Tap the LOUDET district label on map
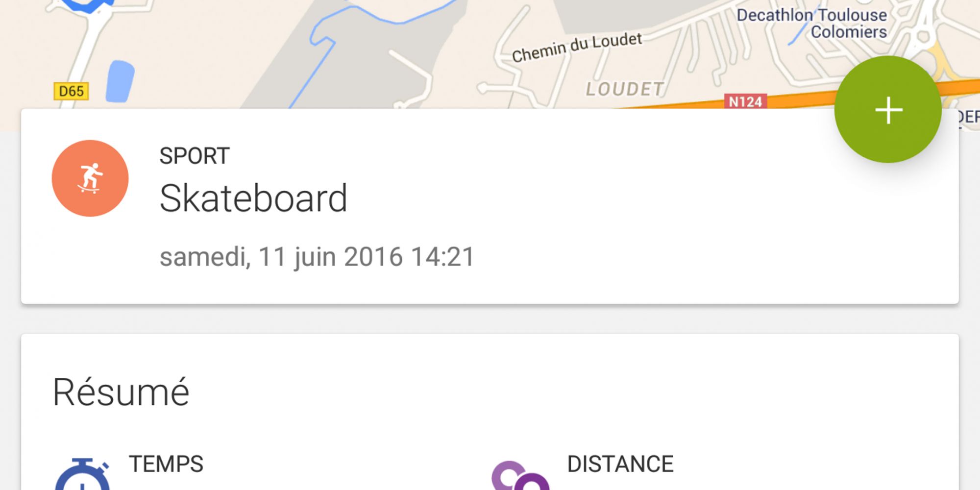This screenshot has height=490, width=980. click(625, 89)
